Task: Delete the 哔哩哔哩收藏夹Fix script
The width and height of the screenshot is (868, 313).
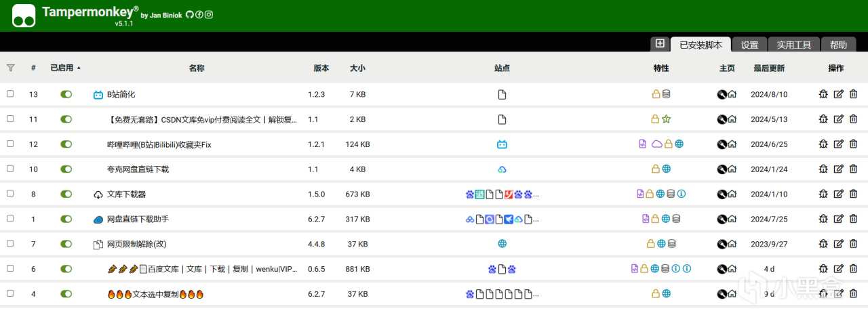Action: (853, 144)
